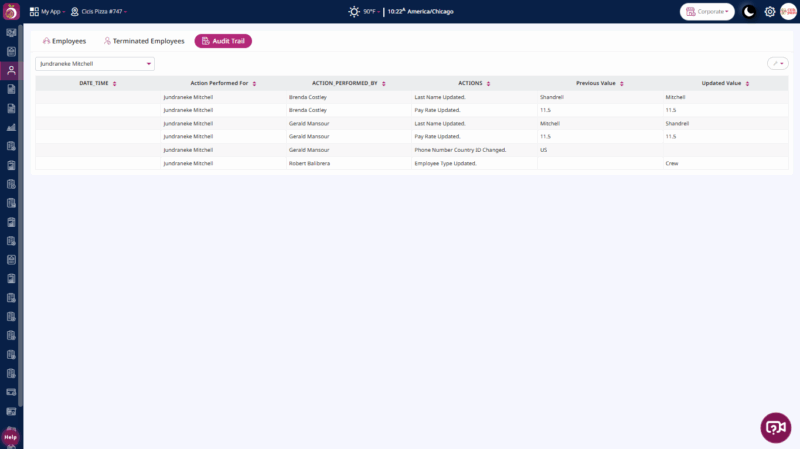Screen dimensions: 800x449
Task: Open the settings gear icon
Action: [x=770, y=12]
